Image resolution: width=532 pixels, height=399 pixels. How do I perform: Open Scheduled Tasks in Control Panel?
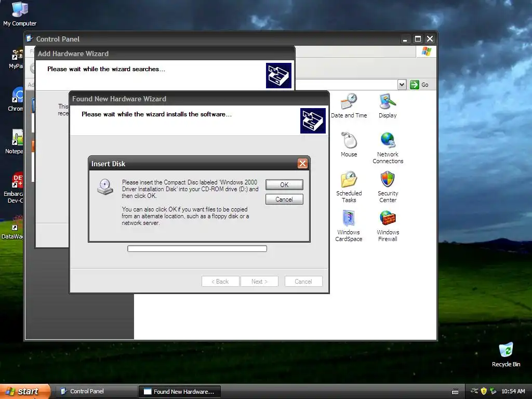pos(349,187)
